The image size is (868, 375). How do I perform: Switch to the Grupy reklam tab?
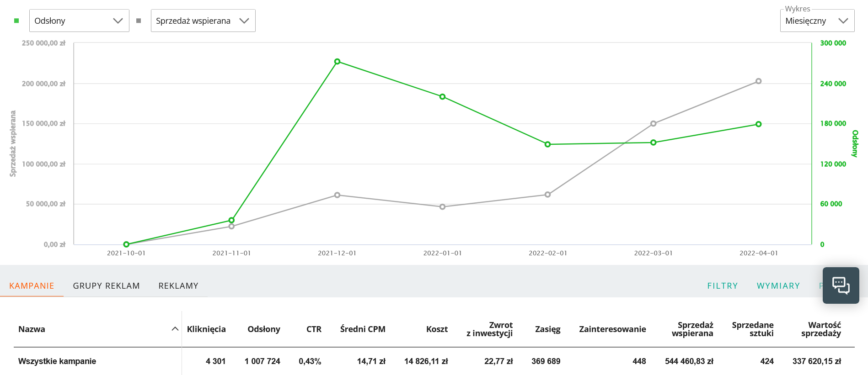tap(106, 286)
